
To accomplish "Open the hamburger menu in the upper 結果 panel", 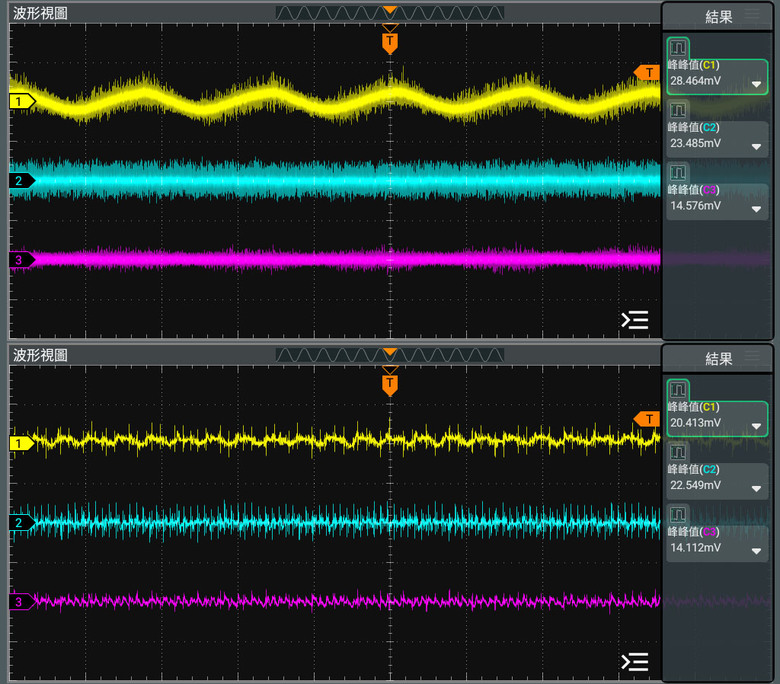I will 752,14.
